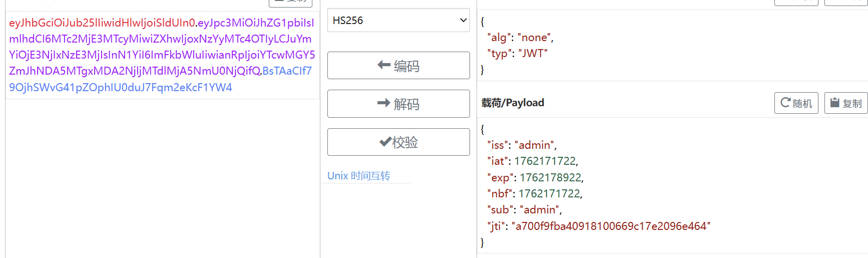Click the "typ": "JWT" line

(517, 54)
